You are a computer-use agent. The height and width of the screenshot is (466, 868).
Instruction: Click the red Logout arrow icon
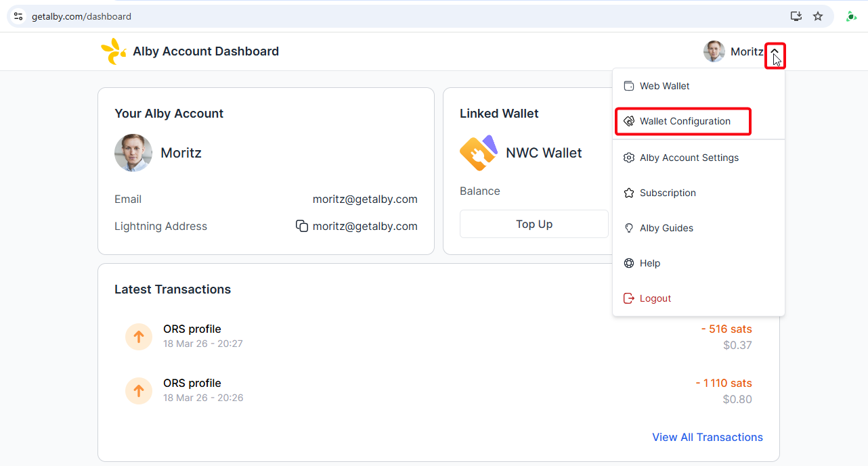click(x=629, y=298)
